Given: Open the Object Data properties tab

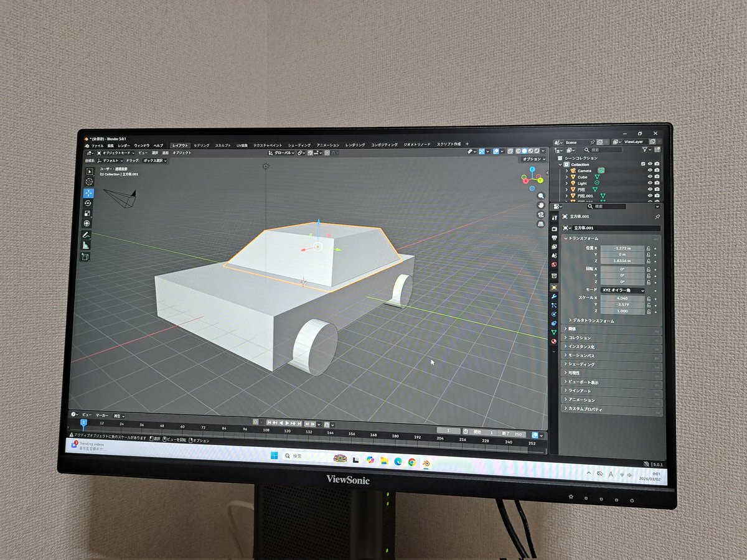Looking at the screenshot, I should [x=554, y=332].
